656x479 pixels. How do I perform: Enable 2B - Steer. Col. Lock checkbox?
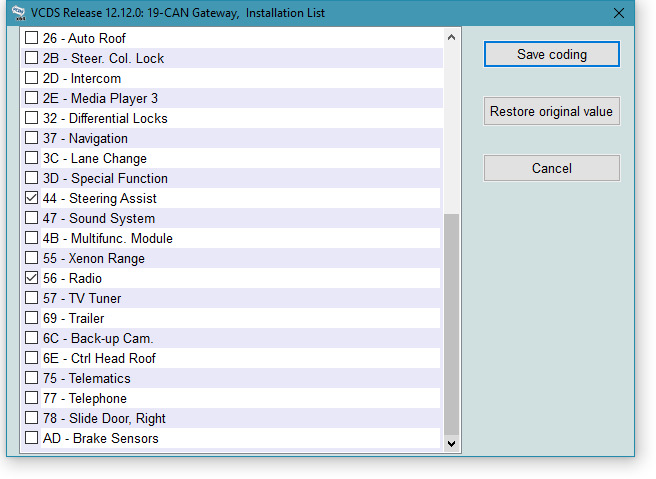(x=31, y=58)
